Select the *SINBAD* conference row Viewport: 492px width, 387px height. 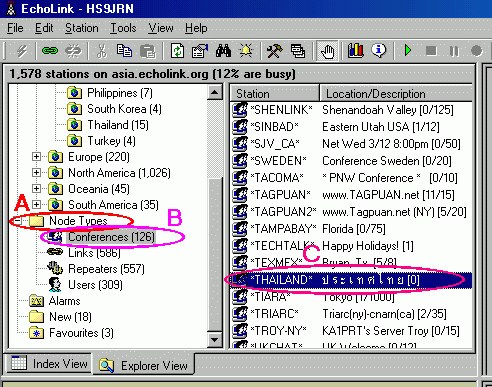tap(351, 127)
